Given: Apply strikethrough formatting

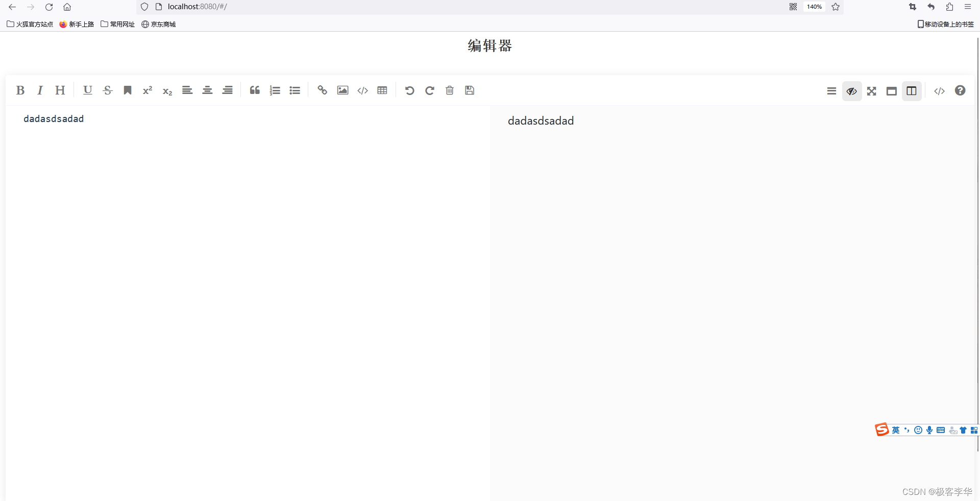Looking at the screenshot, I should 108,90.
